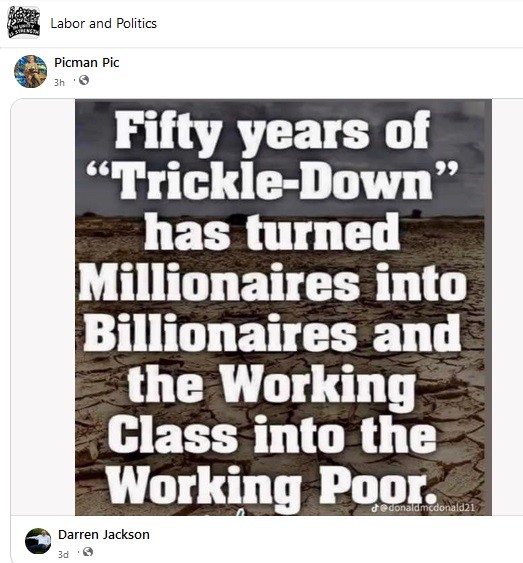Click the "has turned" line in the meme
Screen dimensions: 523x563
(272, 232)
